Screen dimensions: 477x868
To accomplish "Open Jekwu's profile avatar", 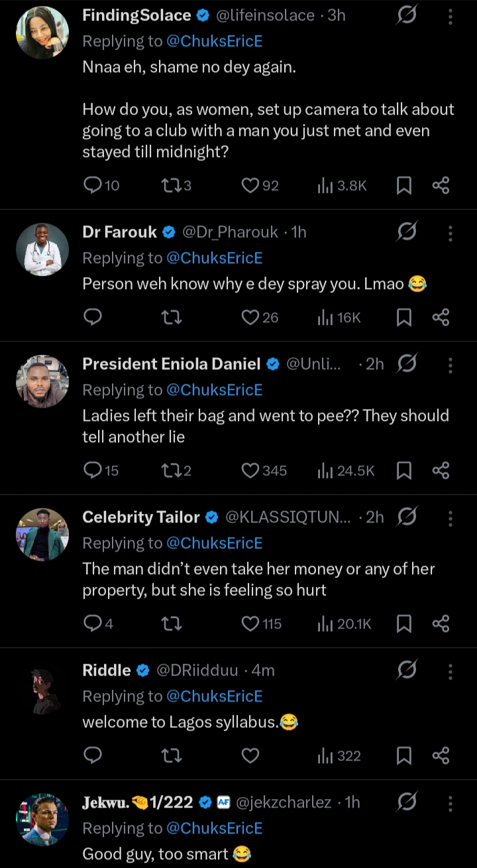I will click(x=42, y=820).
